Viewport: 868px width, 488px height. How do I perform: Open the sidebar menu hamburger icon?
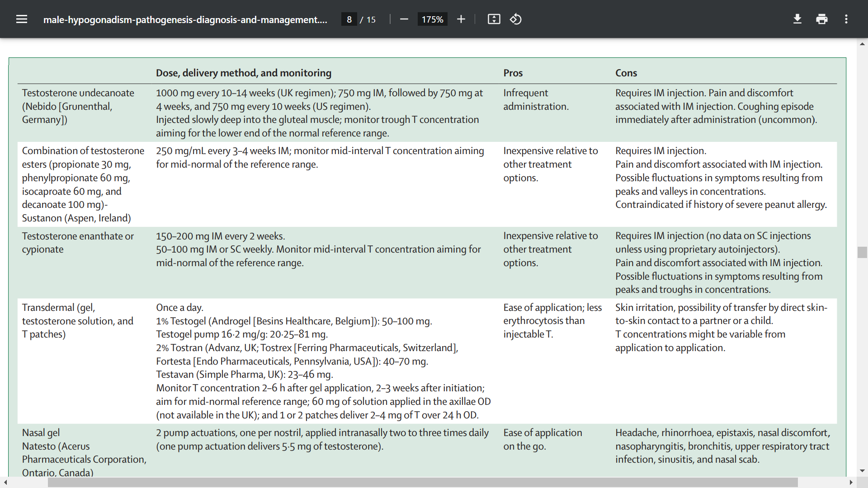tap(22, 19)
